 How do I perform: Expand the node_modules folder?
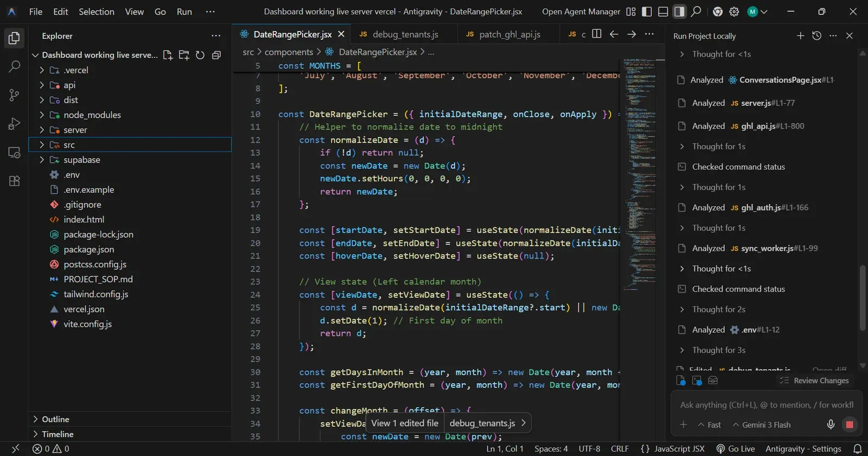pos(130,115)
